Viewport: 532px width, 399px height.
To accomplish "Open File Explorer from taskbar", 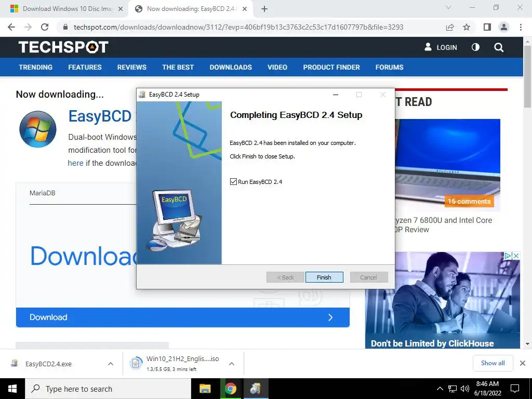I will 205,389.
